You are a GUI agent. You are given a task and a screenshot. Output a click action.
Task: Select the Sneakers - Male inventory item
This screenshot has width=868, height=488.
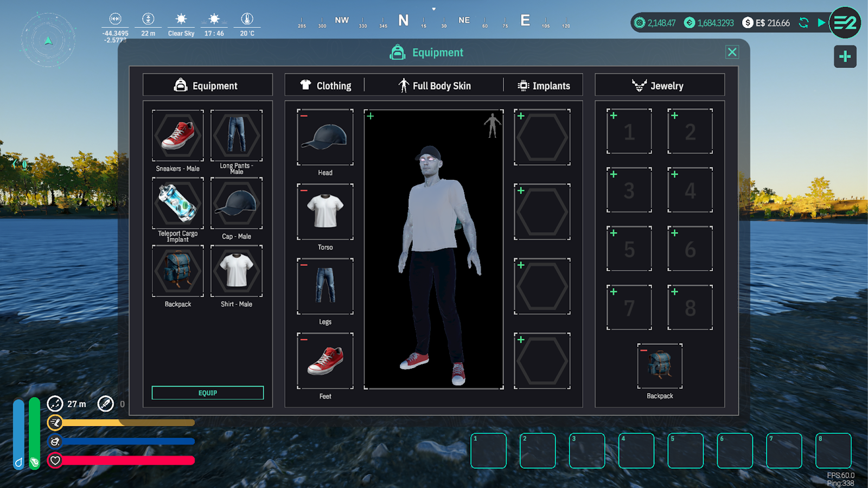coord(177,136)
